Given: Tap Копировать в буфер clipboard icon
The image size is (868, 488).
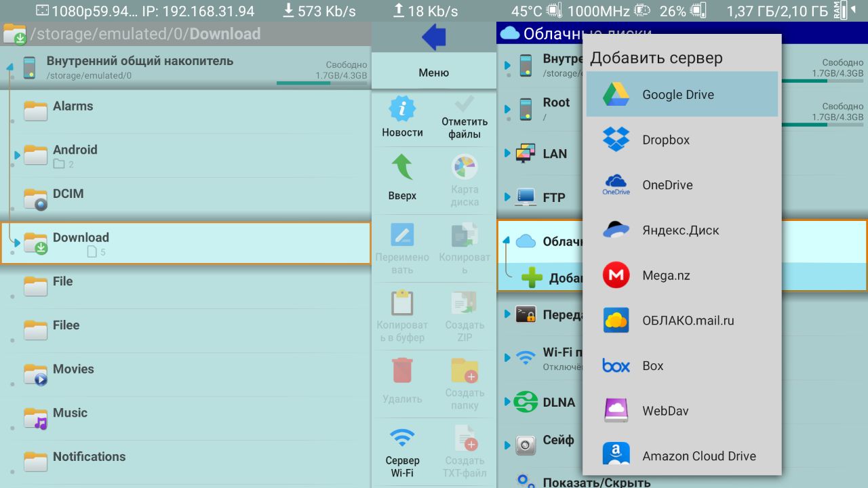Looking at the screenshot, I should 402,302.
